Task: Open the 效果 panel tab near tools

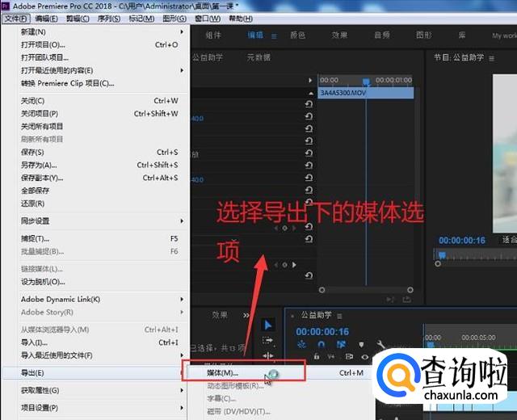Action: [x=220, y=315]
